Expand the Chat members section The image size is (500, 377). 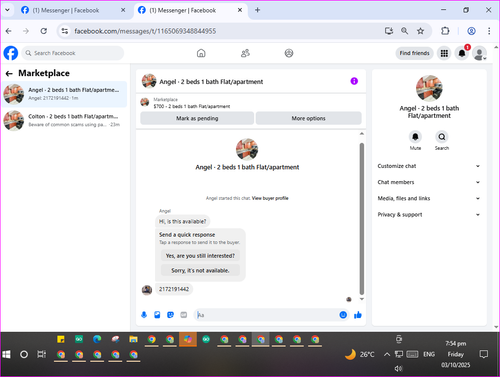click(x=429, y=182)
